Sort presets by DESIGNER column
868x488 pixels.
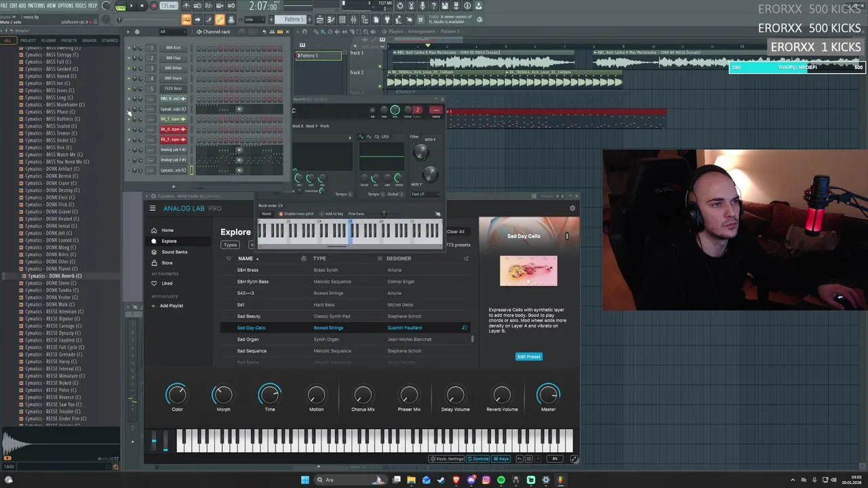tap(399, 258)
